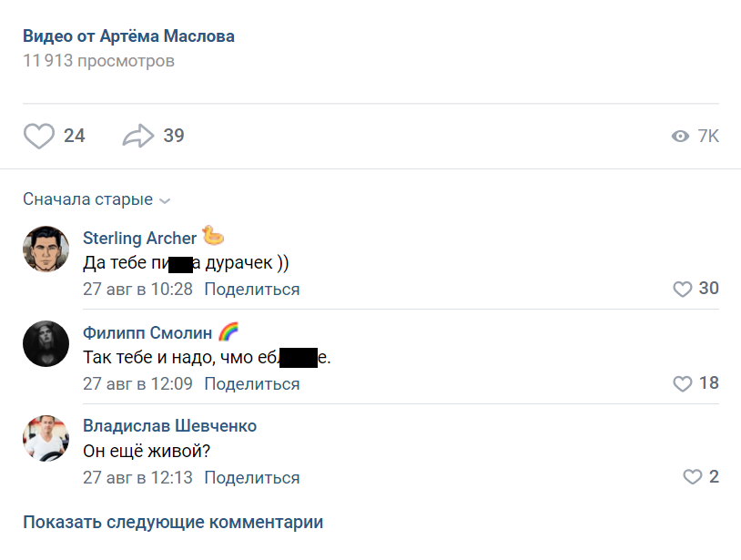Image resolution: width=741 pixels, height=560 pixels.
Task: Click Поделиться under the 12:09 comment
Action: [x=251, y=383]
